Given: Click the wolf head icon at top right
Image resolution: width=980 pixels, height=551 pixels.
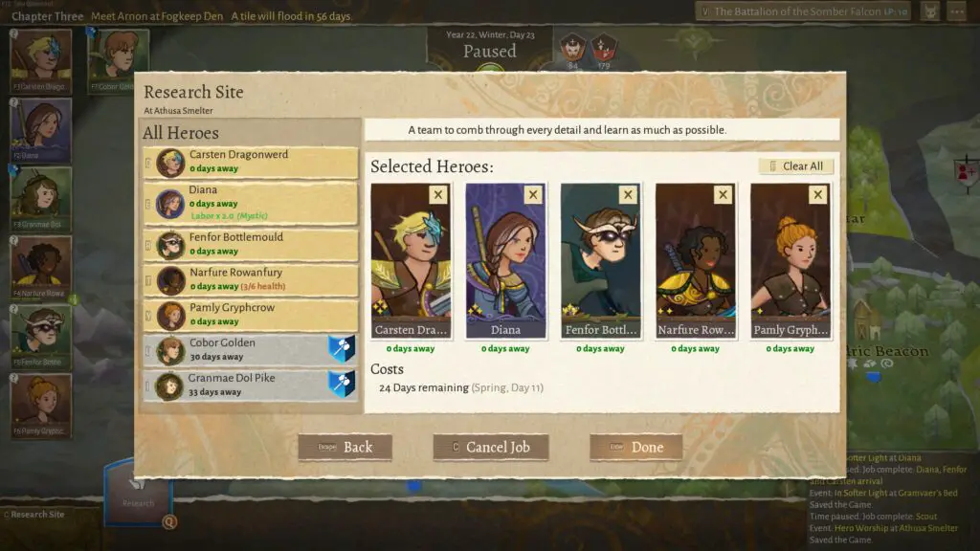Looking at the screenshot, I should (930, 11).
